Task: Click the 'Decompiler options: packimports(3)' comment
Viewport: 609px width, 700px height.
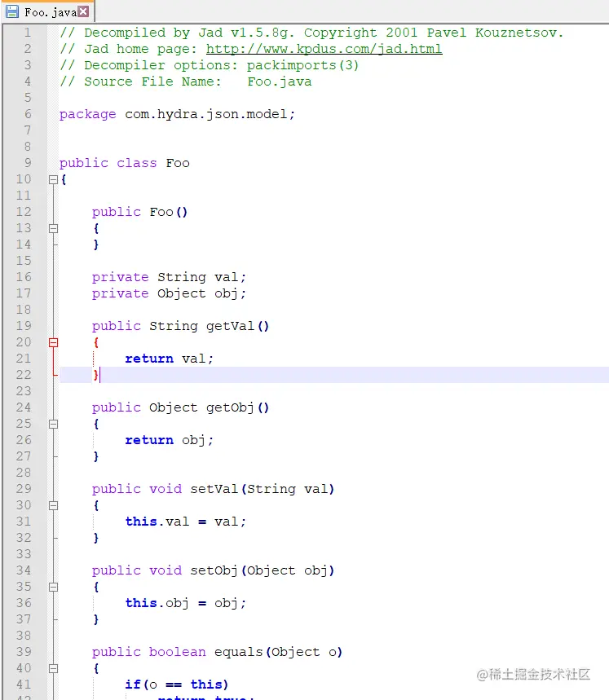Action: pos(210,65)
